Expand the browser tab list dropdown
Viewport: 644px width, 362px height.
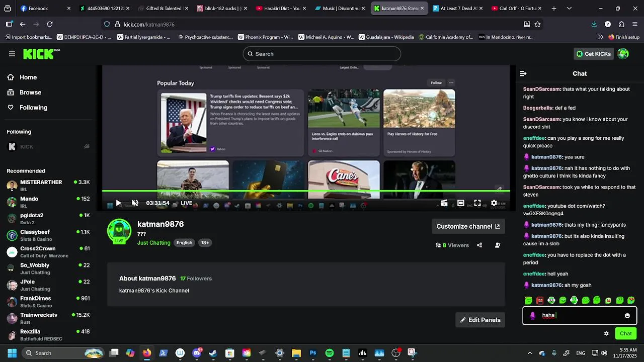569,9
